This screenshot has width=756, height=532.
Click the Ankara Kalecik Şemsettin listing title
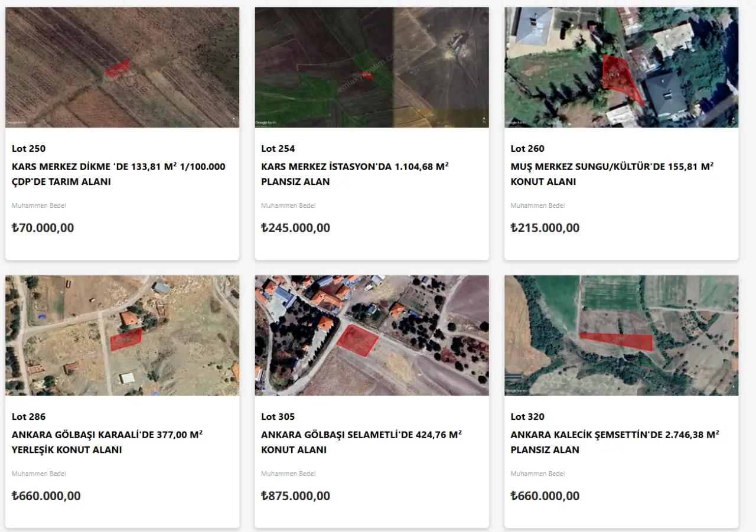coord(615,442)
